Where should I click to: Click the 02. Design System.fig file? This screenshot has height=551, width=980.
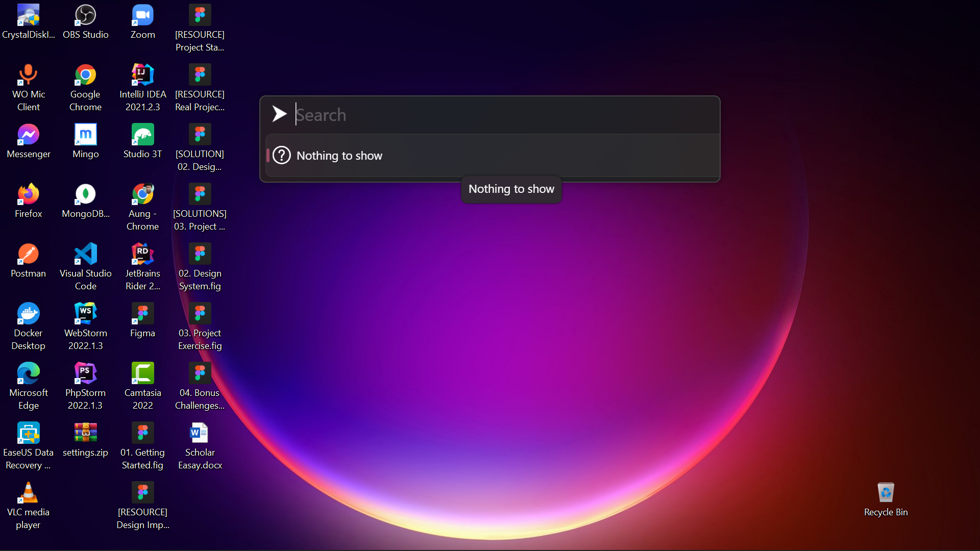pyautogui.click(x=200, y=254)
